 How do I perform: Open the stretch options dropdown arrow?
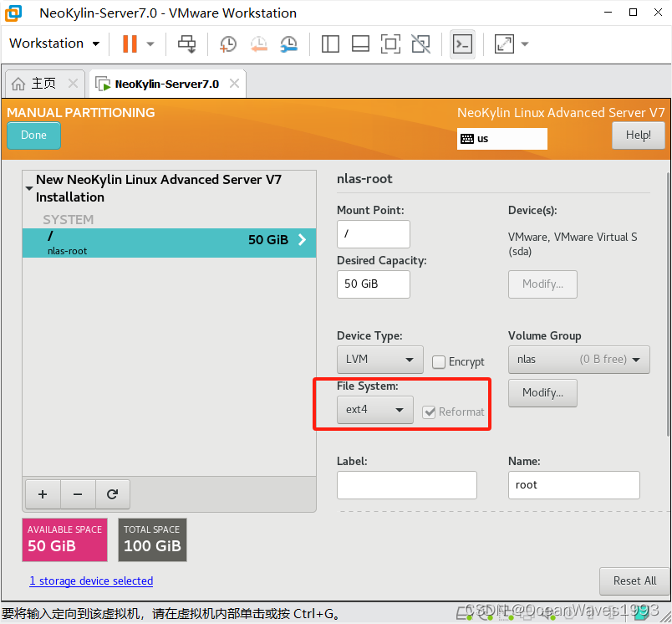525,43
